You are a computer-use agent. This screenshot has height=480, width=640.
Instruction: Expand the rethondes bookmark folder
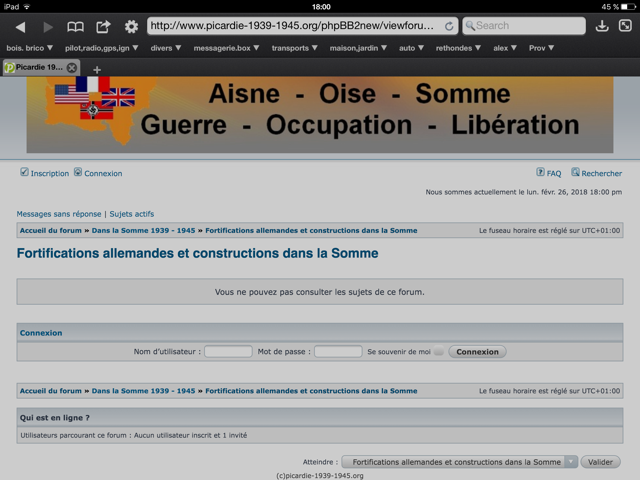[x=458, y=48]
